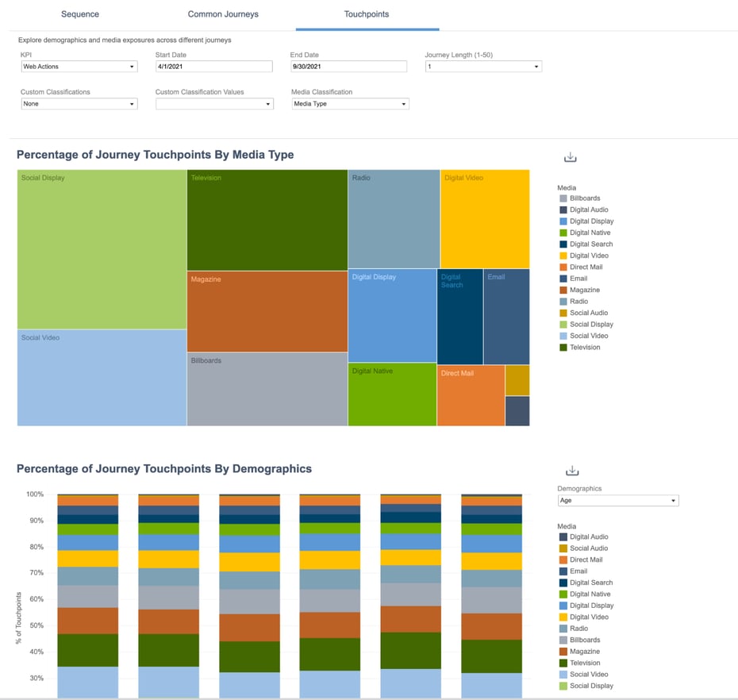Open the KPI Web Actions dropdown
738x700 pixels.
coord(79,67)
